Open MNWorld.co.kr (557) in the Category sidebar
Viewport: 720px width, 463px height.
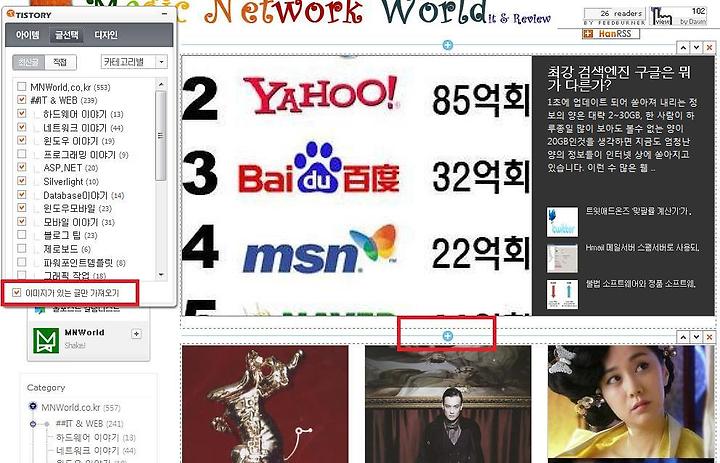[x=81, y=407]
